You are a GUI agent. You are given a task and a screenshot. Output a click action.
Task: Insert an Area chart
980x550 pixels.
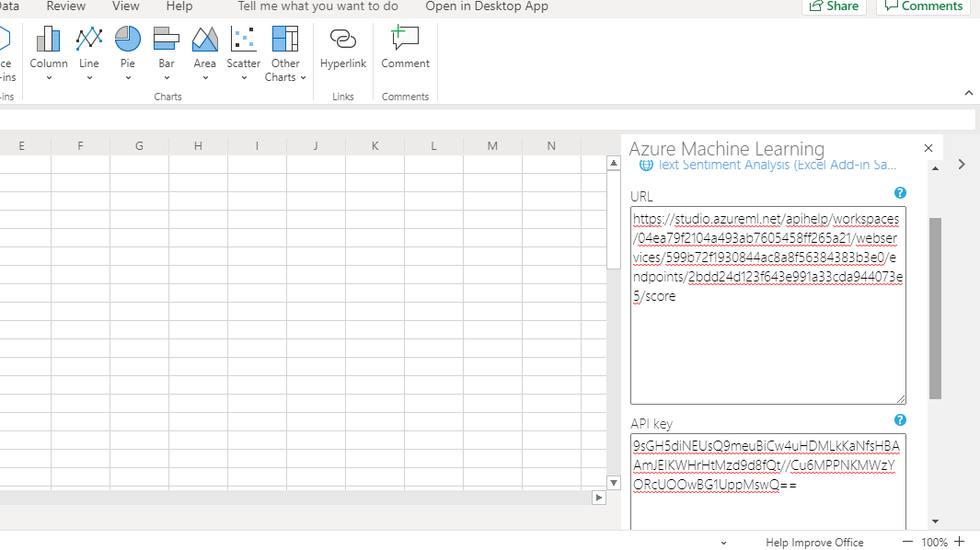coord(204,53)
